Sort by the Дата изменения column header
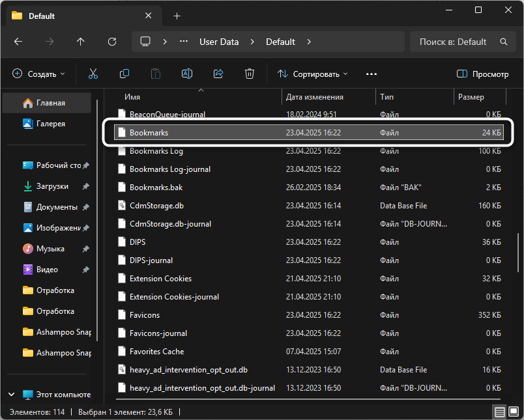524x420 pixels. click(315, 97)
